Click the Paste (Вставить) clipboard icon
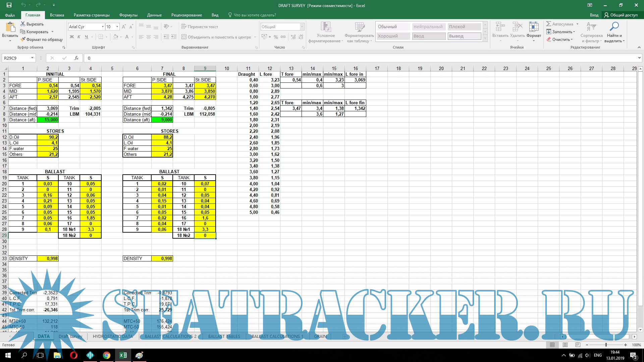The height and width of the screenshot is (362, 644). (10, 27)
